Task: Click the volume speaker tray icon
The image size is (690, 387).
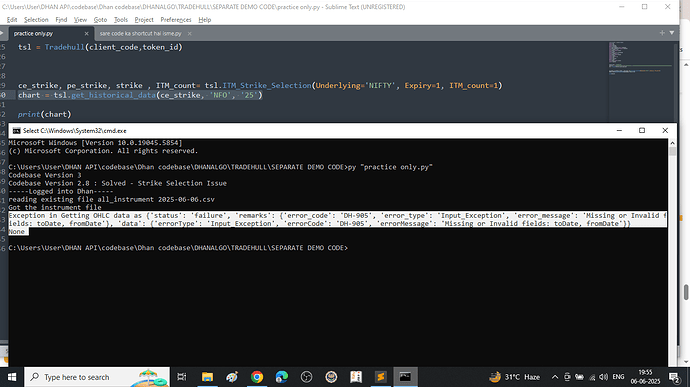Action: pos(604,377)
